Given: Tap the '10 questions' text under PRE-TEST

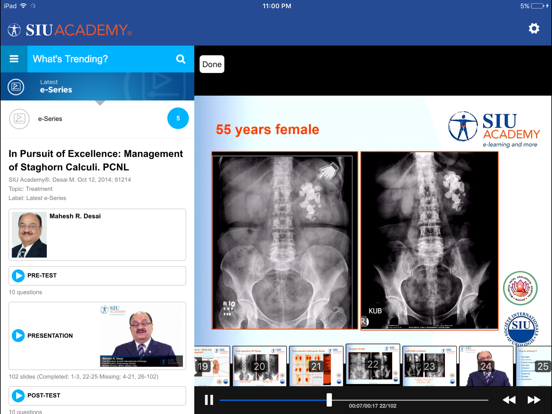Looking at the screenshot, I should point(25,292).
